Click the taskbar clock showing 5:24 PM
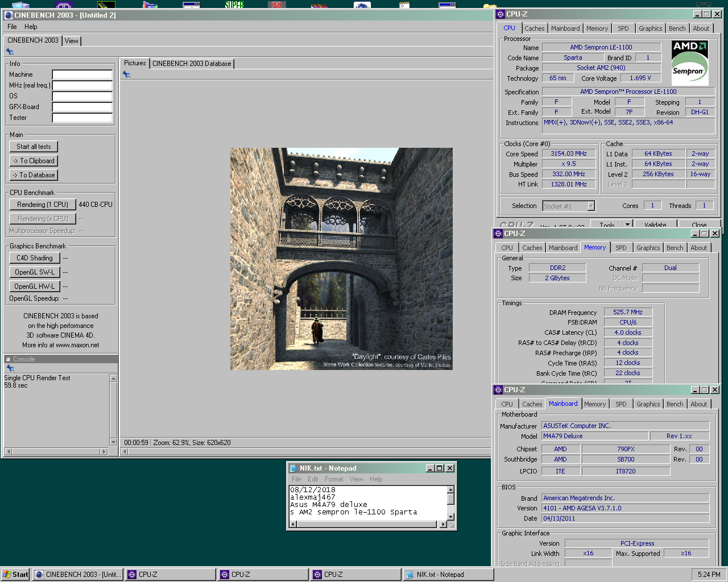The width and height of the screenshot is (728, 582). (x=709, y=575)
